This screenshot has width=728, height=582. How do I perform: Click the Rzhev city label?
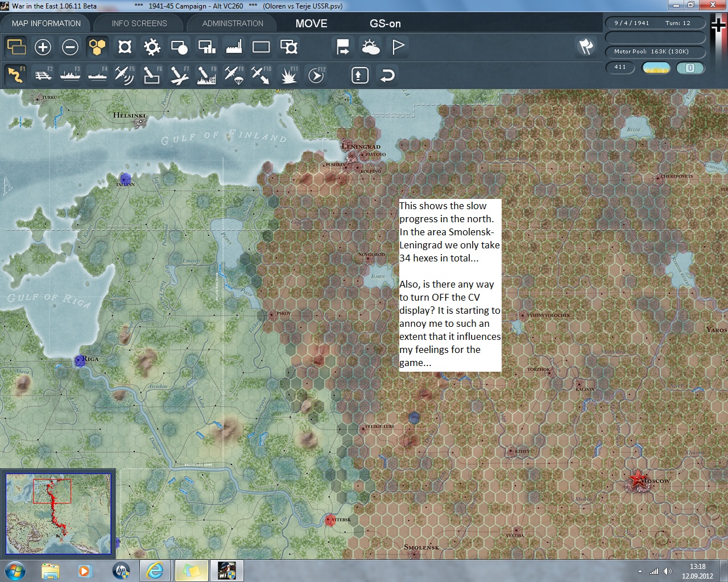(x=522, y=451)
